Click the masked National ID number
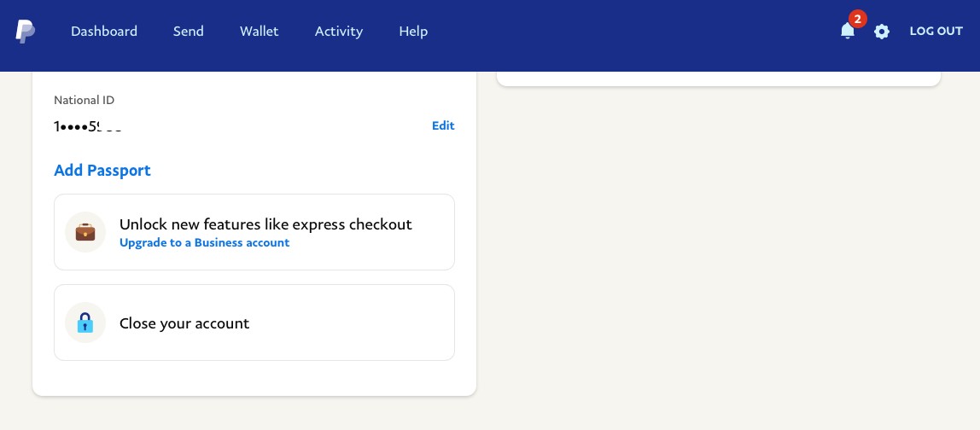Screen dimensions: 980x430 [87, 126]
